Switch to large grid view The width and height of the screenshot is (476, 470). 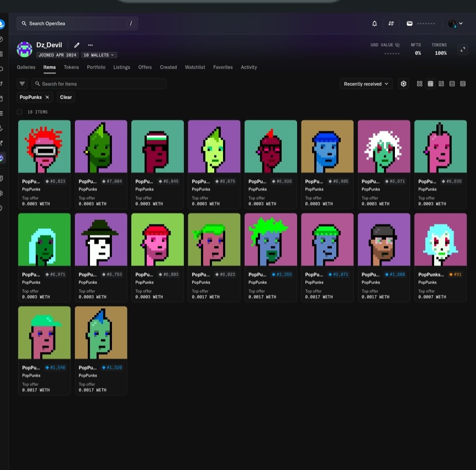pyautogui.click(x=420, y=84)
